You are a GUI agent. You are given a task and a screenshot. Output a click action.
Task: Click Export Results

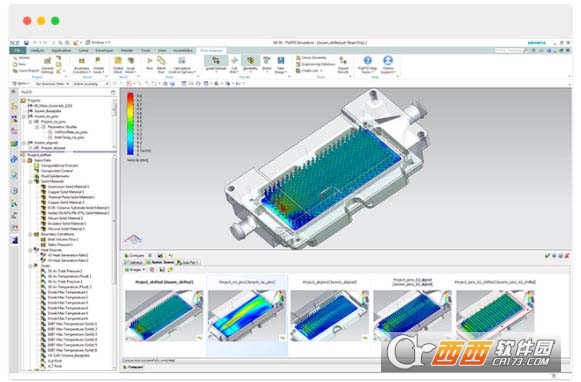click(x=343, y=65)
